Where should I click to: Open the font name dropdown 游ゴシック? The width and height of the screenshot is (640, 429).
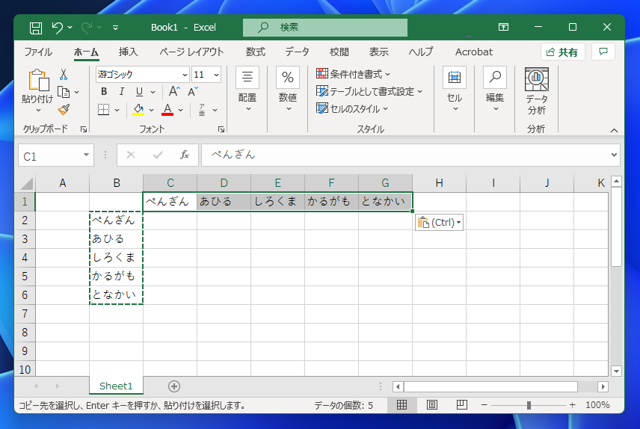[184, 75]
